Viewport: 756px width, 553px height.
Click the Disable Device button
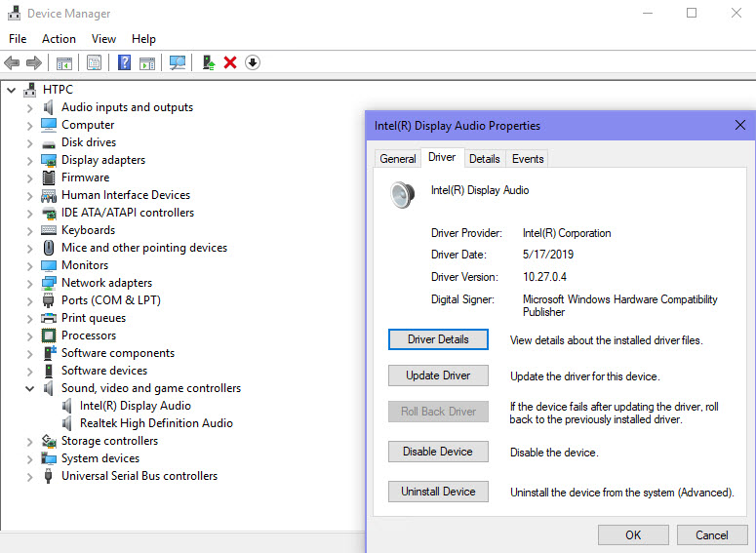(438, 452)
